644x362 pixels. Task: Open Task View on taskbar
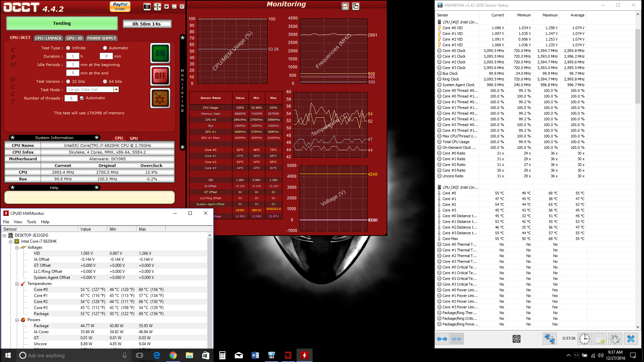(x=140, y=355)
